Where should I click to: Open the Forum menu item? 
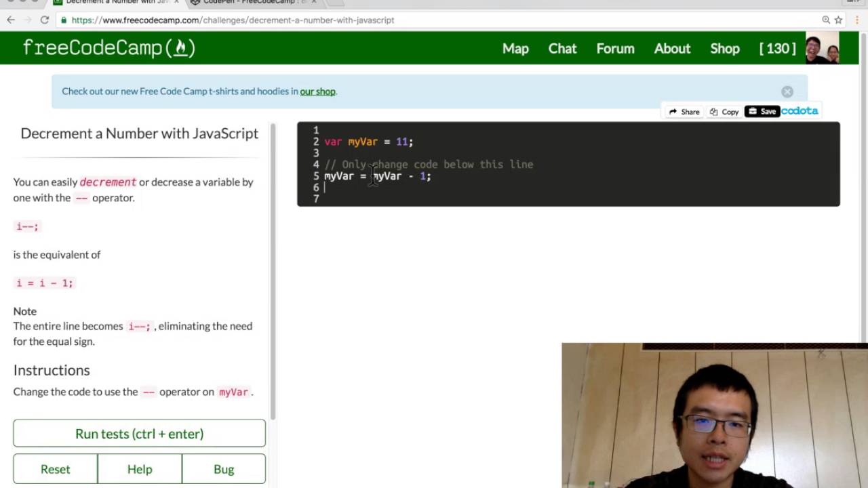pyautogui.click(x=615, y=48)
